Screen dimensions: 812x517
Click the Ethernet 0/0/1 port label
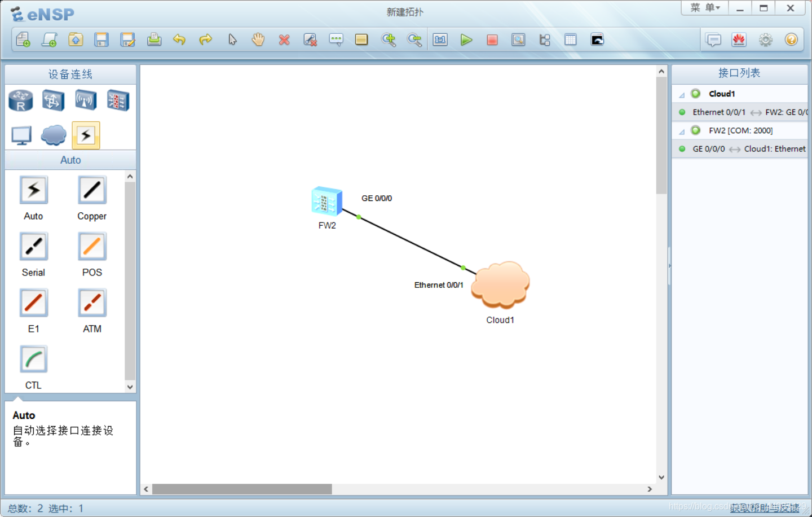coord(439,285)
